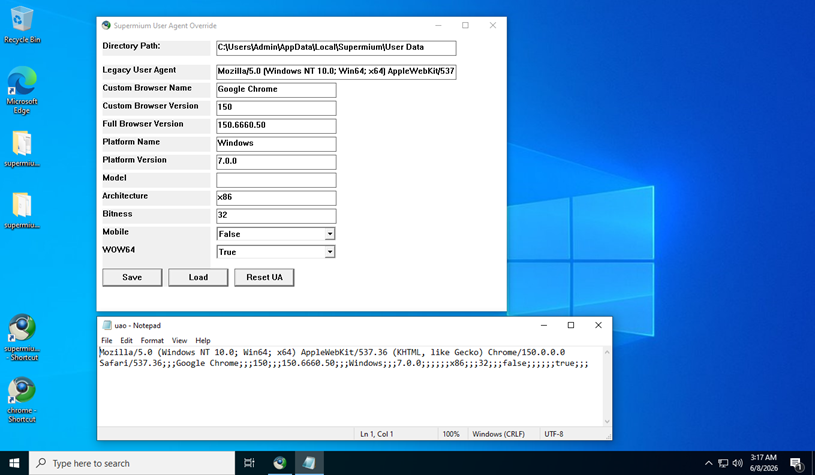Click the Bitness field showing 32

[x=276, y=216]
